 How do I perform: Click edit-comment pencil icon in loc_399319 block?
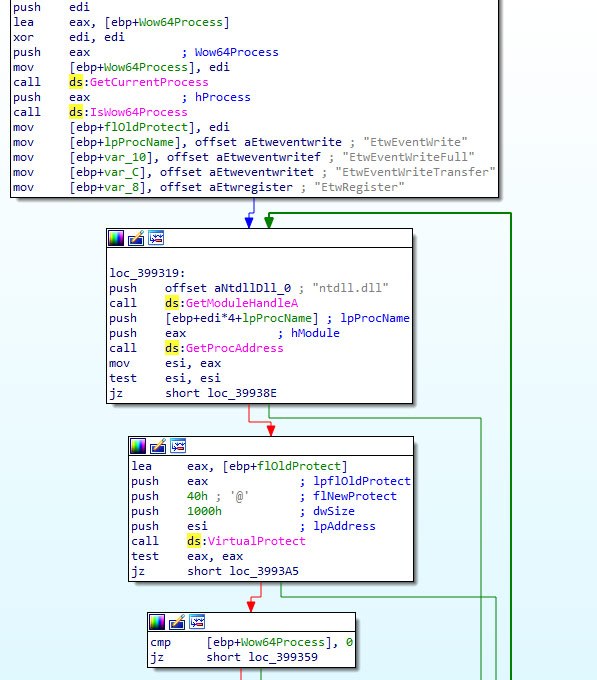pos(136,238)
